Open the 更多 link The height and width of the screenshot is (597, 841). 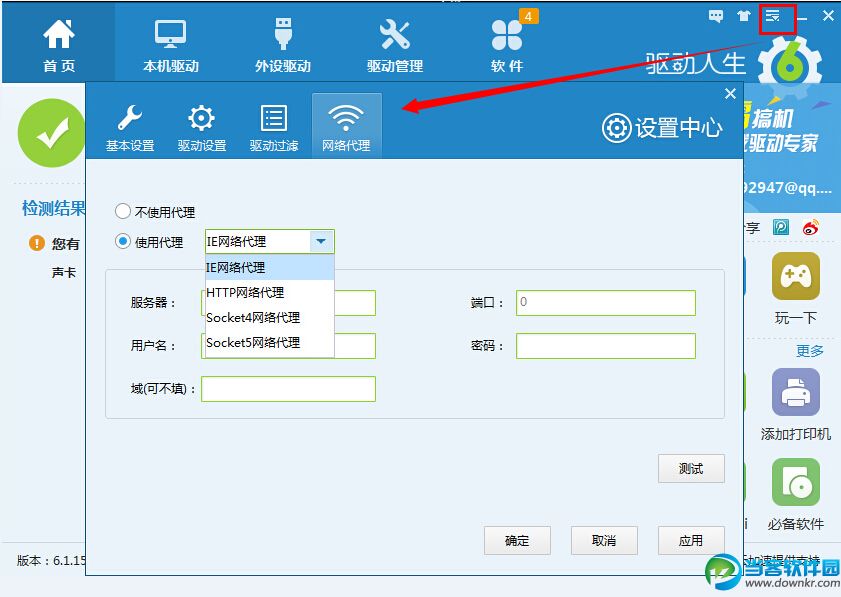(x=809, y=351)
